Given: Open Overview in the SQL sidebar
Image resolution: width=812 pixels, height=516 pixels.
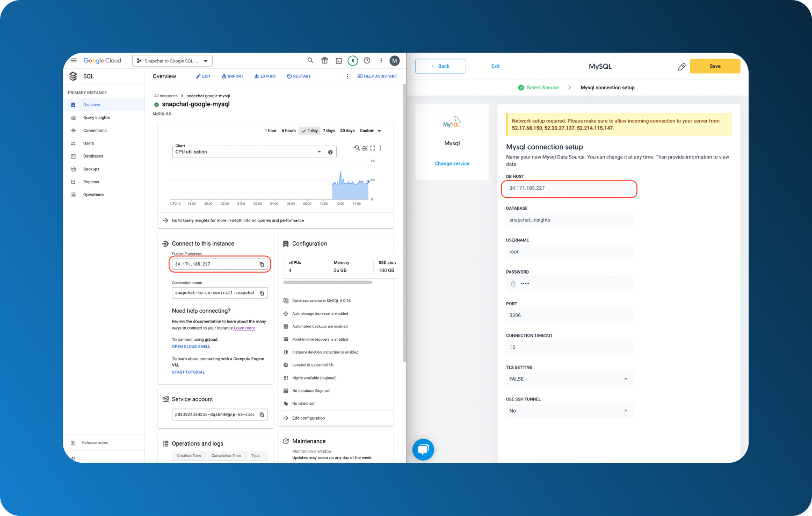Looking at the screenshot, I should pyautogui.click(x=104, y=105).
